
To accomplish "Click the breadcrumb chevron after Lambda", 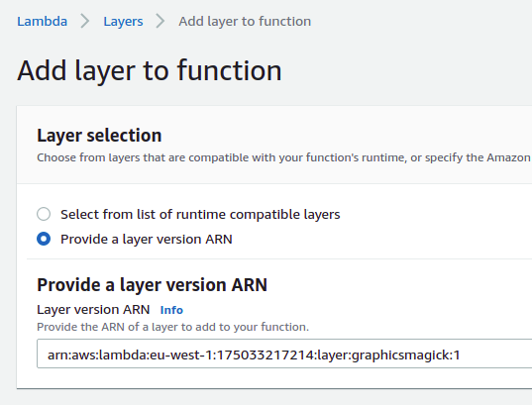I will (85, 22).
